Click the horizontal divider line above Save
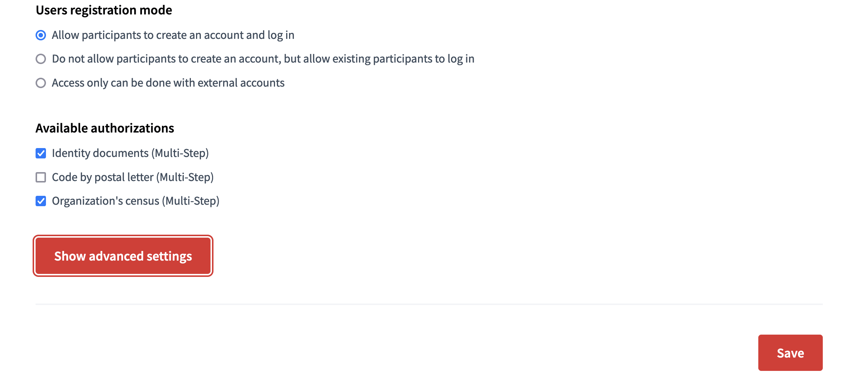This screenshot has width=868, height=382. (x=429, y=304)
